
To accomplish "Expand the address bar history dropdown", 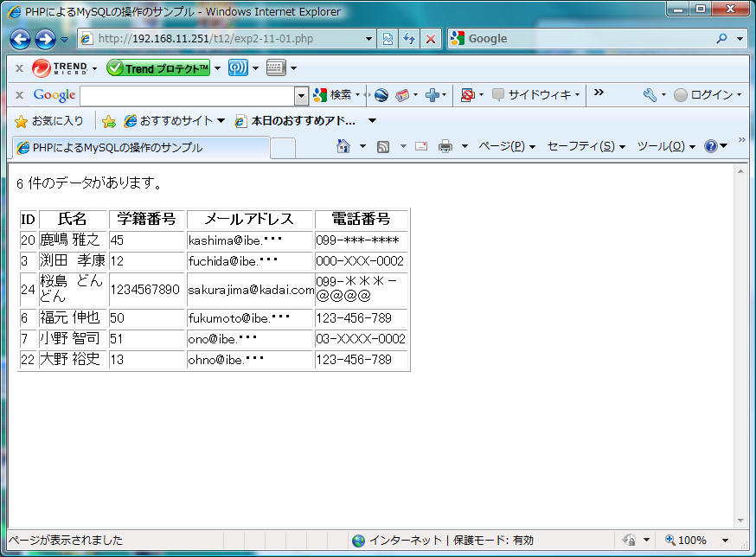I will 369,39.
